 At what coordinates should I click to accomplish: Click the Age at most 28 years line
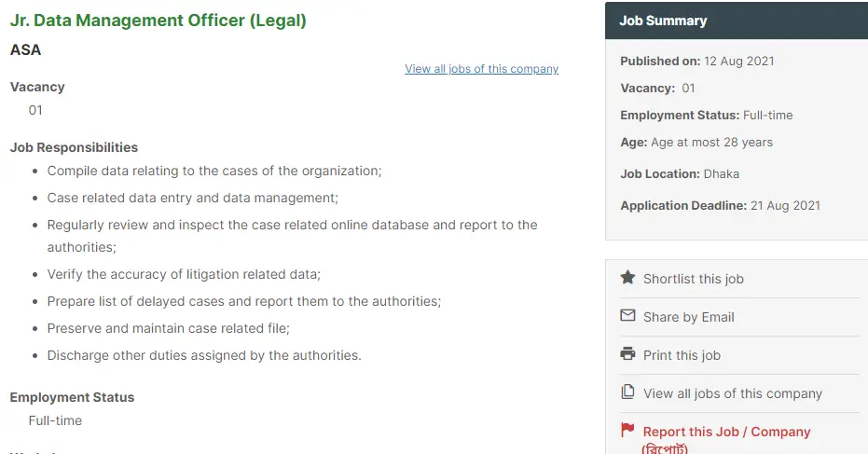(696, 143)
